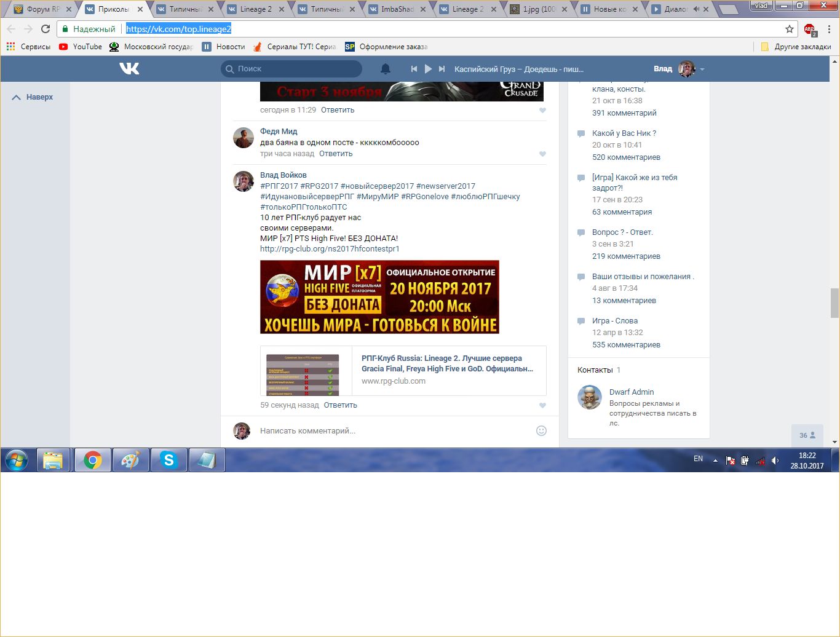This screenshot has width=840, height=637.
Task: Open Notepad from taskbar
Action: click(x=207, y=460)
